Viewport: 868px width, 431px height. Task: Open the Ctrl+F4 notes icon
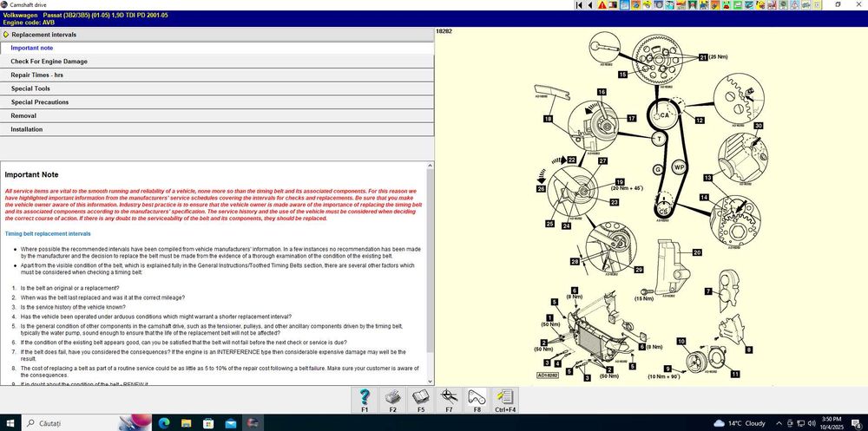[x=505, y=400]
